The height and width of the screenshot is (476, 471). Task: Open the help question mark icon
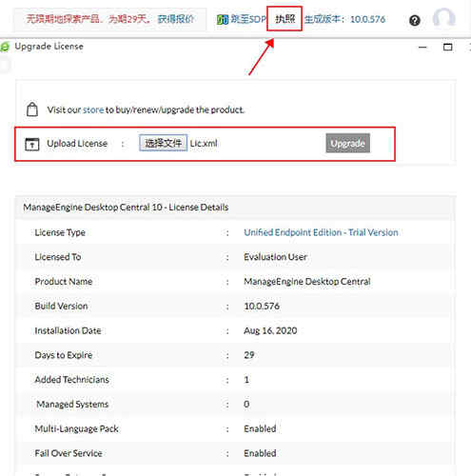tap(415, 20)
